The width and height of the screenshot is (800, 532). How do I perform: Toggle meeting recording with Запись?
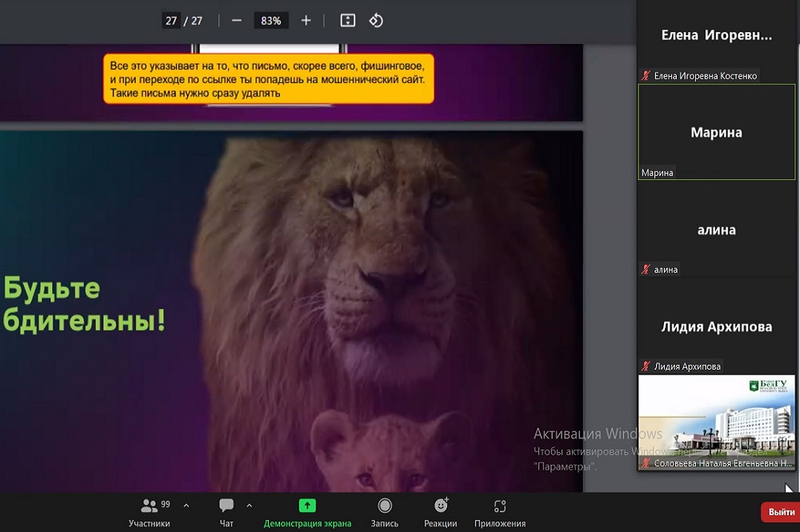pyautogui.click(x=385, y=512)
